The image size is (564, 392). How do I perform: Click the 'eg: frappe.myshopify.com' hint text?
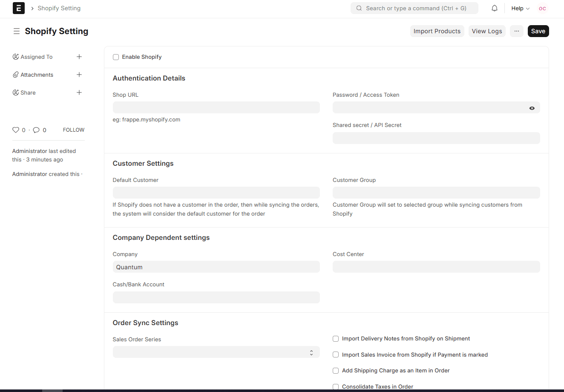pyautogui.click(x=147, y=120)
